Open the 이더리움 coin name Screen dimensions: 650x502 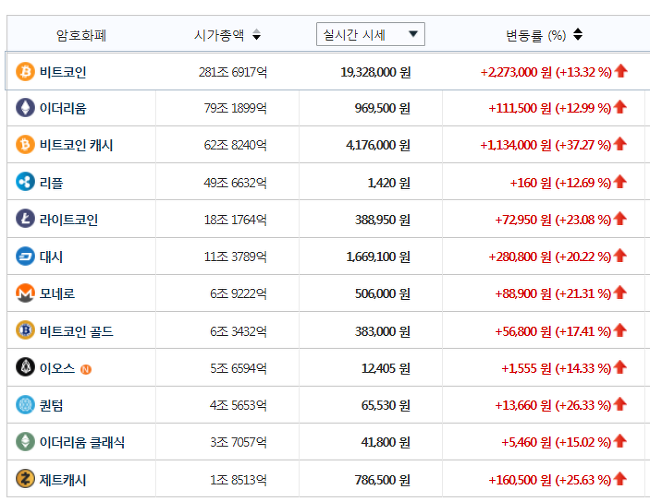(x=63, y=109)
